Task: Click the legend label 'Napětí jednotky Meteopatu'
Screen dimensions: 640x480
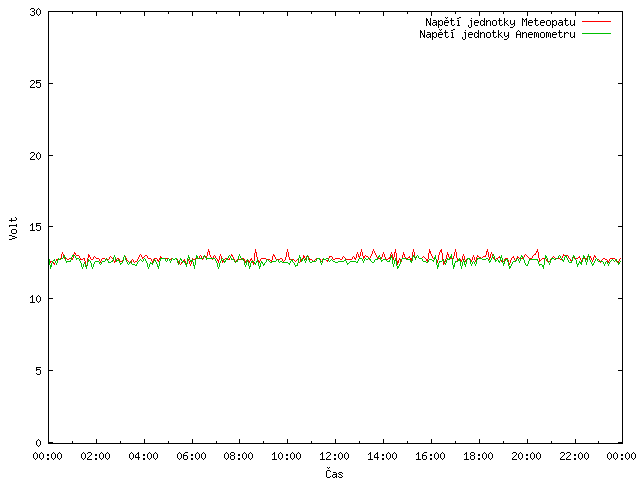Action: coord(500,22)
